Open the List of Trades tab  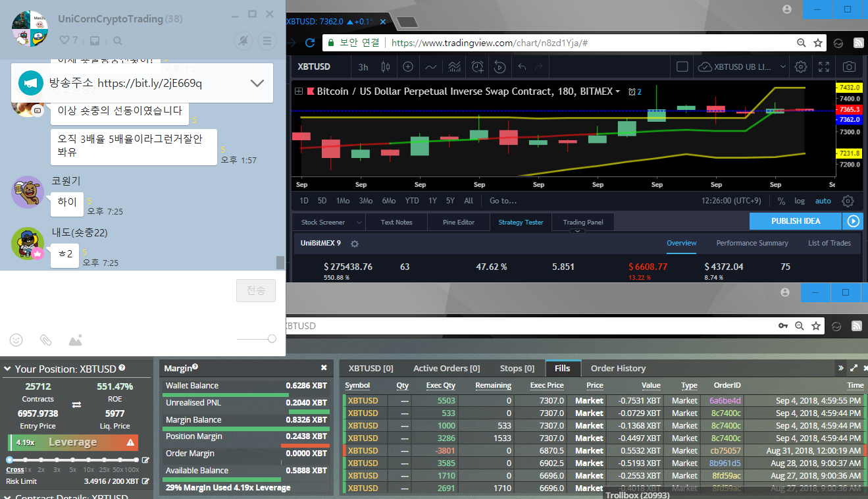click(829, 243)
